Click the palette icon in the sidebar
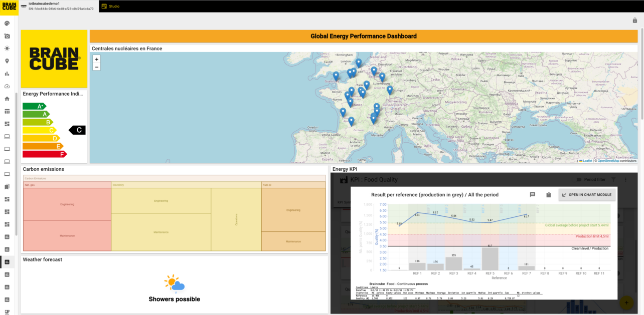 click(x=7, y=24)
